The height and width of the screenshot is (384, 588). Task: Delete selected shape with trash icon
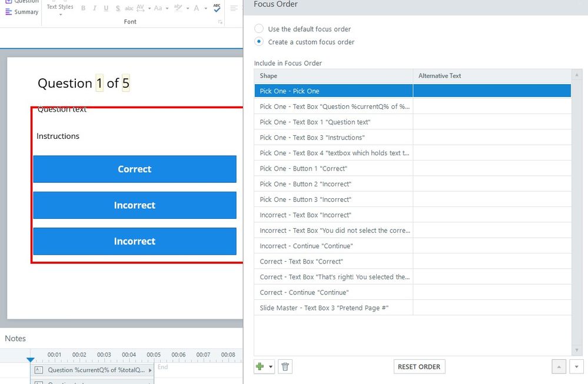click(285, 366)
